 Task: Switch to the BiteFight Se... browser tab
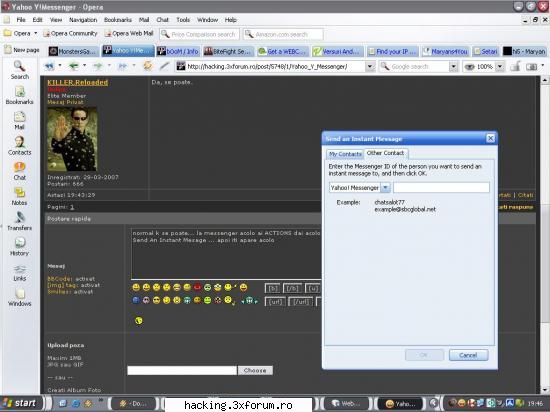click(228, 52)
